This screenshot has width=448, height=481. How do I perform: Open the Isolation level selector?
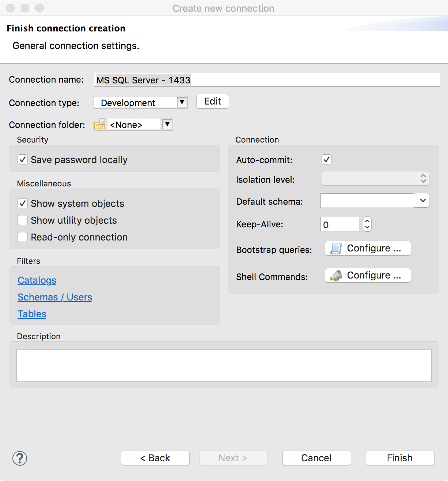coord(375,178)
